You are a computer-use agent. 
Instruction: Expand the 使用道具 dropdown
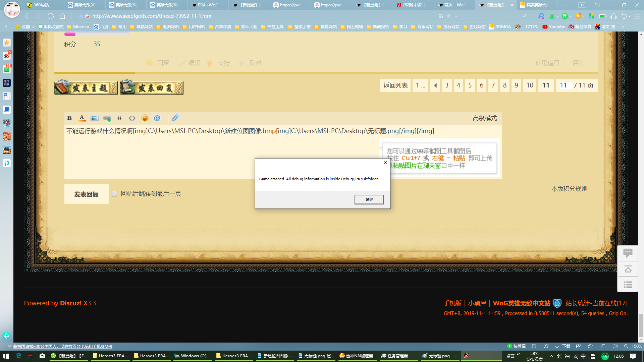click(550, 63)
